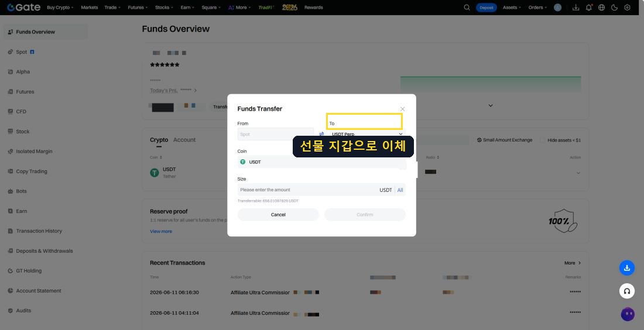
Task: Open the headset support chat button
Action: tap(627, 291)
